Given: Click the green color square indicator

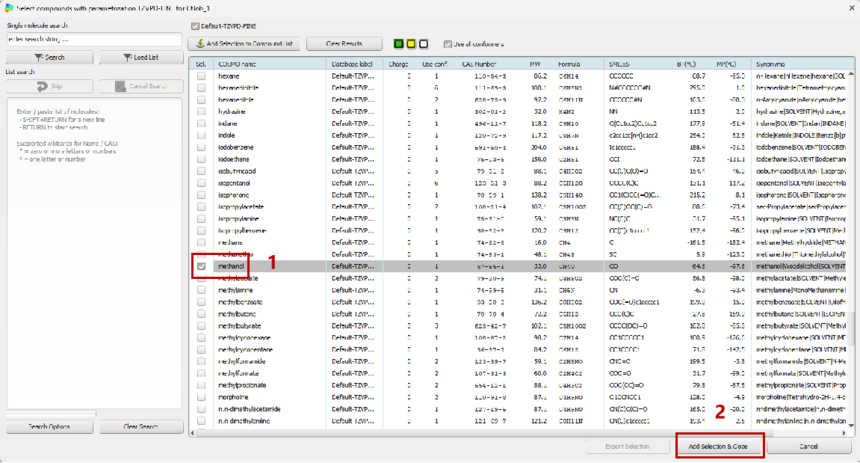Looking at the screenshot, I should click(399, 44).
